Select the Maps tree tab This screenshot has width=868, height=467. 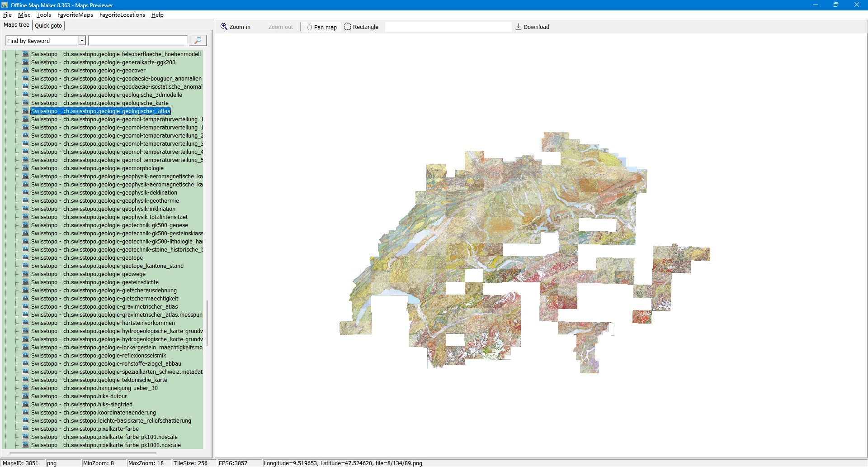pyautogui.click(x=16, y=25)
